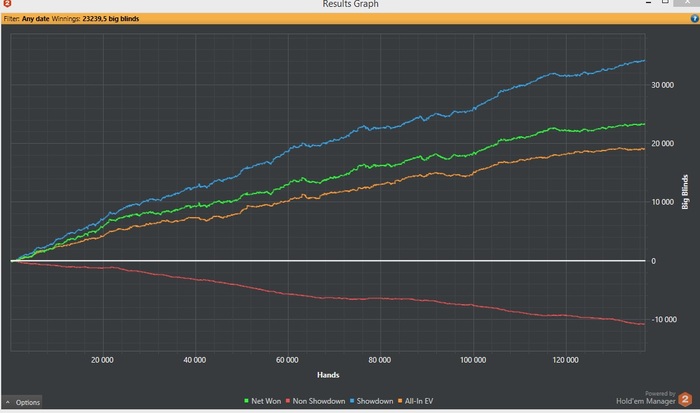Minimize the Results Graph window

click(x=648, y=2)
